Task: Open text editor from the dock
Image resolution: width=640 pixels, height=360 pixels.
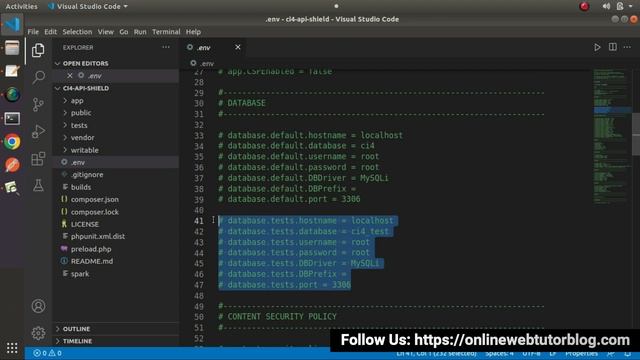Action: 12,71
